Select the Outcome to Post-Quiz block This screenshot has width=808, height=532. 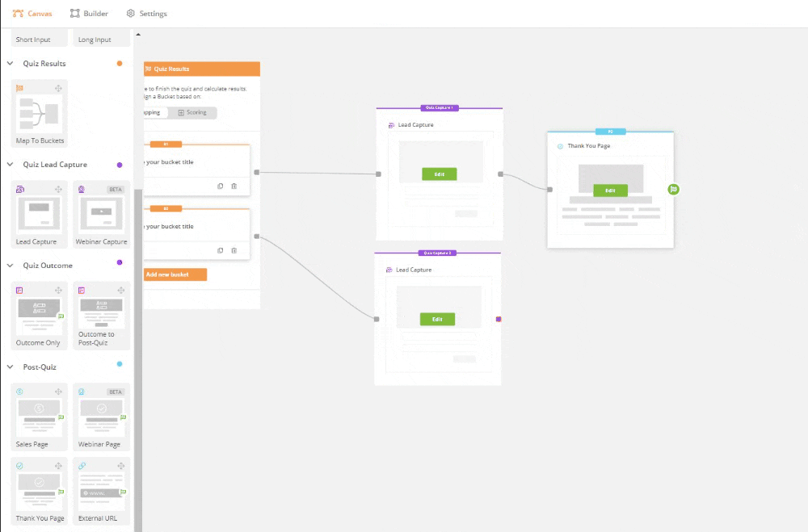pos(102,316)
